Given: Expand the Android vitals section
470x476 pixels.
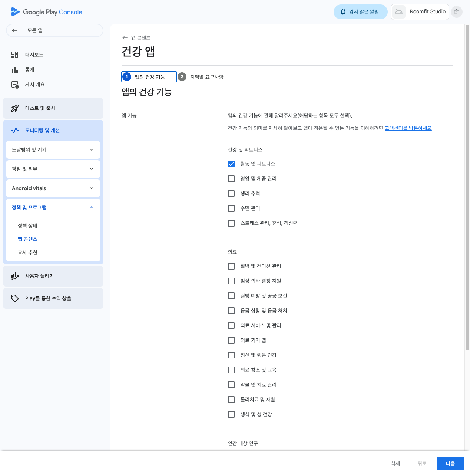Looking at the screenshot, I should [53, 188].
